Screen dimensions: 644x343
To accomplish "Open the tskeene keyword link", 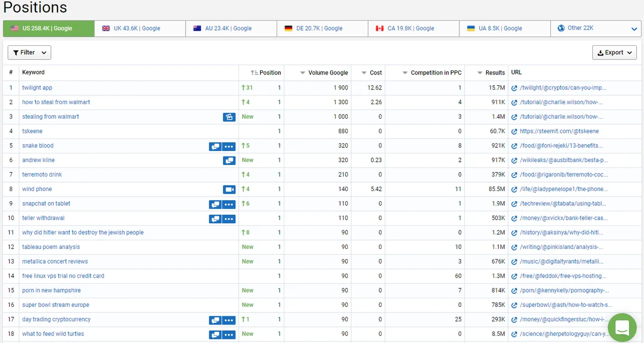I will tap(32, 131).
